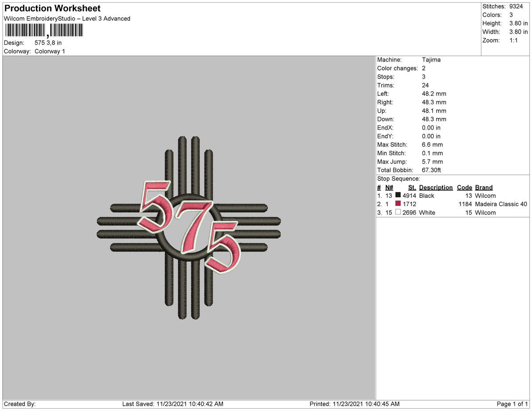532x411 pixels.
Task: Click the Colors count value 3
Action: (x=512, y=15)
